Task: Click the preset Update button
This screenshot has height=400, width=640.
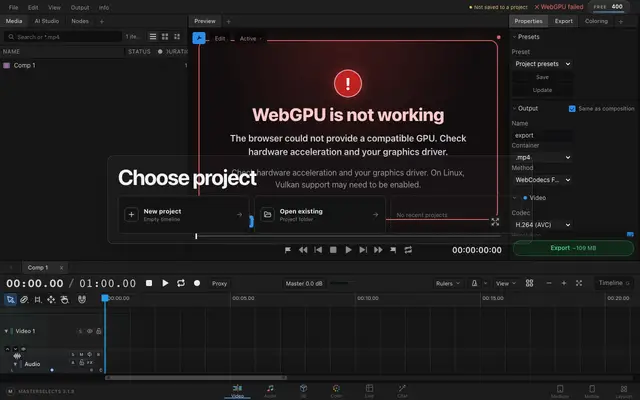Action: [542, 90]
